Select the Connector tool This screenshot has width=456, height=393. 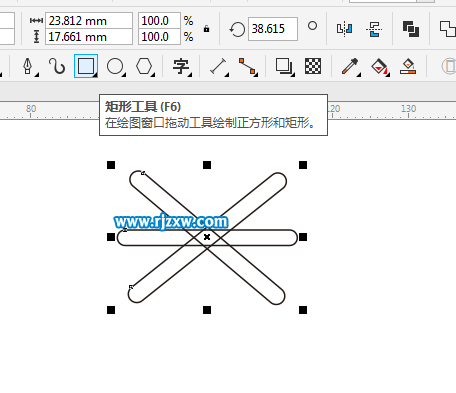[247, 66]
